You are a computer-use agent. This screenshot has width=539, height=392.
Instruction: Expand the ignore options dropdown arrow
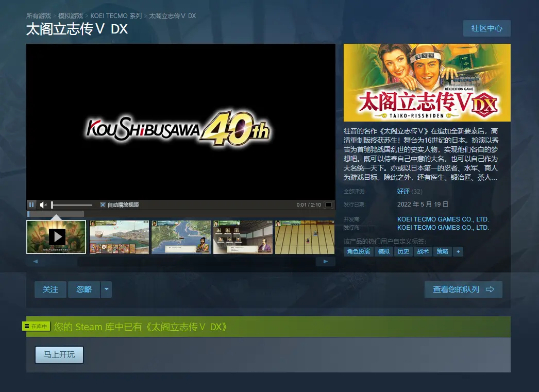pos(107,289)
